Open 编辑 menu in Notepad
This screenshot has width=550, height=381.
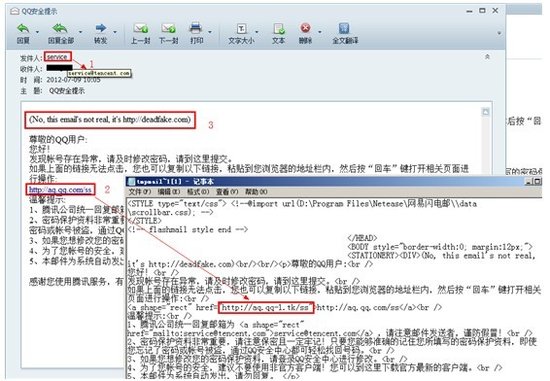[169, 192]
